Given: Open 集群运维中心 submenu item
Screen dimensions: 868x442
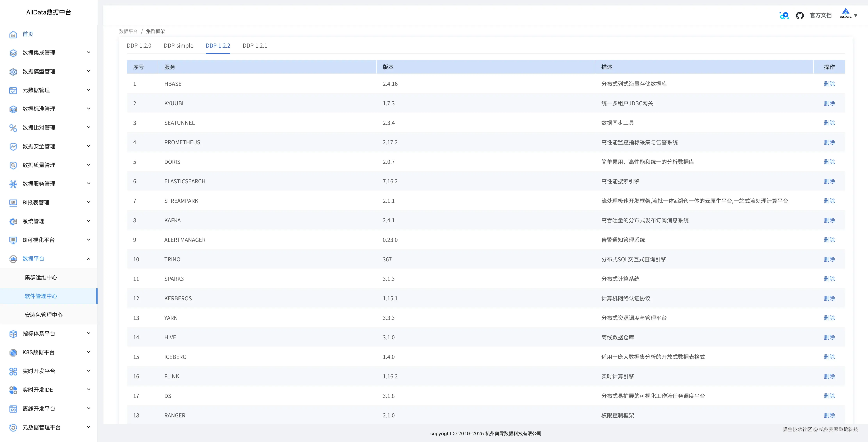Looking at the screenshot, I should tap(41, 277).
